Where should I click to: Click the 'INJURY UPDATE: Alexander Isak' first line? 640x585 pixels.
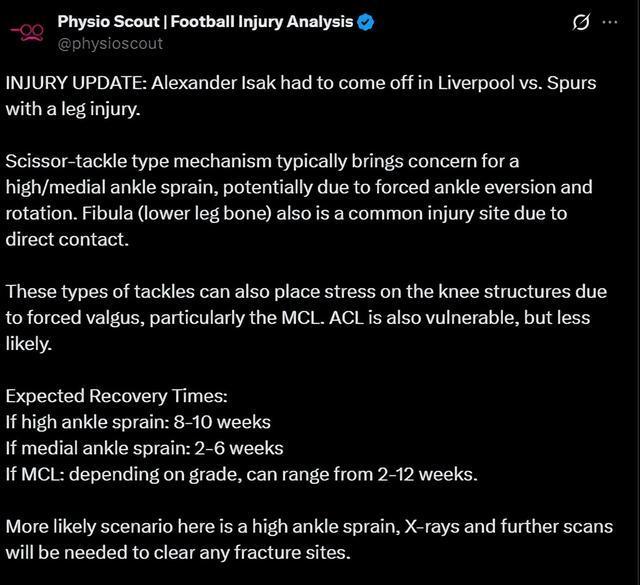tap(300, 83)
